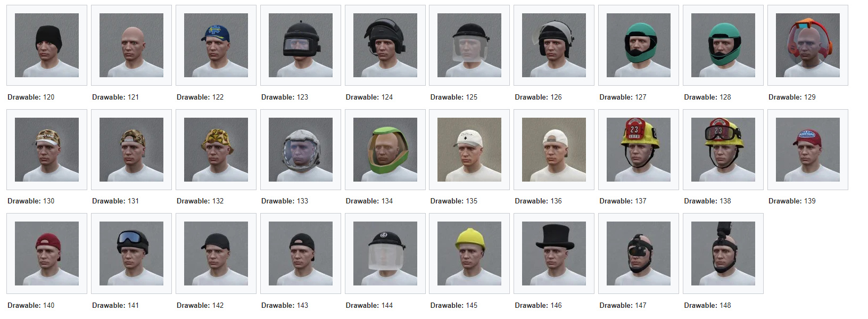Viewport: 868px width, 319px height.
Task: Open the riot shield helmet, Drawable 144
Action: (x=385, y=253)
